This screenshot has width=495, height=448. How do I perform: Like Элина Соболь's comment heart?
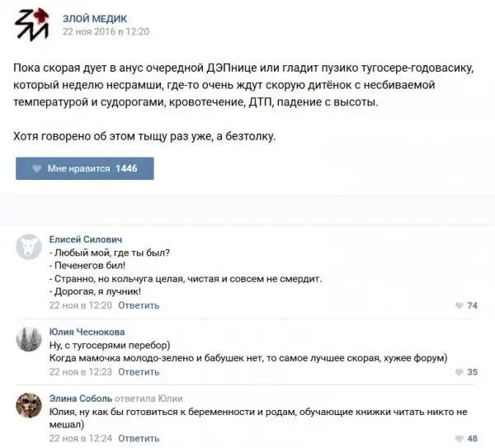[x=460, y=438]
